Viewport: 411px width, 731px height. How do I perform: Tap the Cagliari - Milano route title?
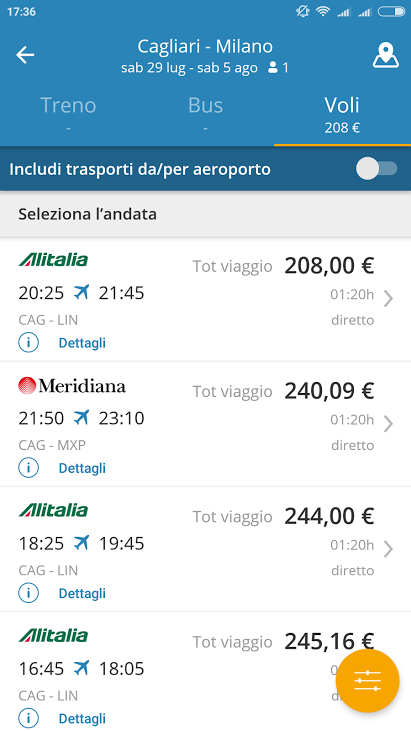click(x=205, y=47)
